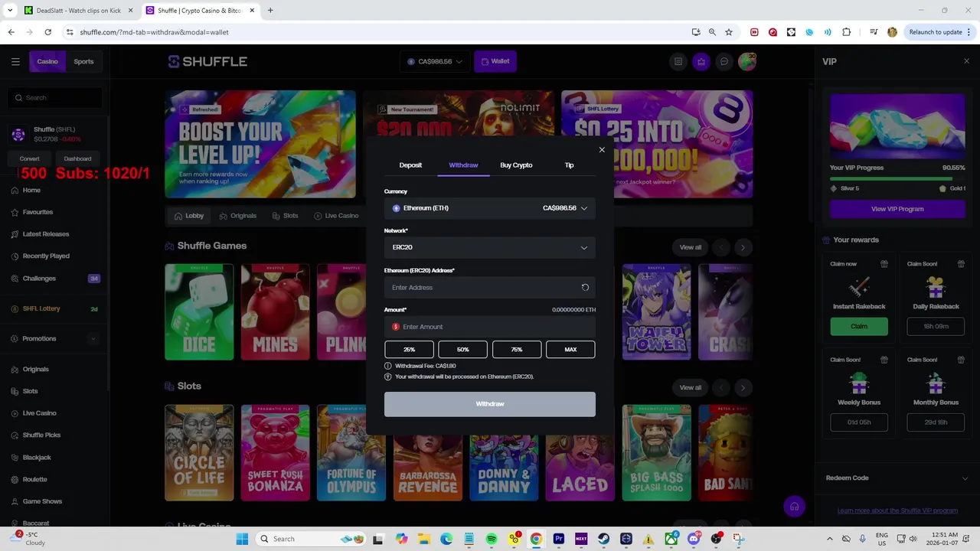This screenshot has height=551, width=980.
Task: Click the Withdrawal Fee info icon
Action: tap(388, 366)
